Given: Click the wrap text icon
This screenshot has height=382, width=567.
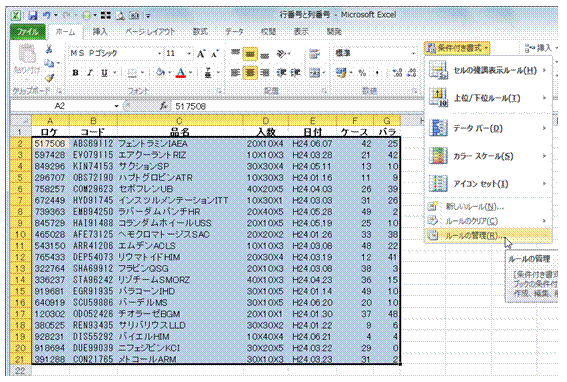Looking at the screenshot, I should point(315,54).
